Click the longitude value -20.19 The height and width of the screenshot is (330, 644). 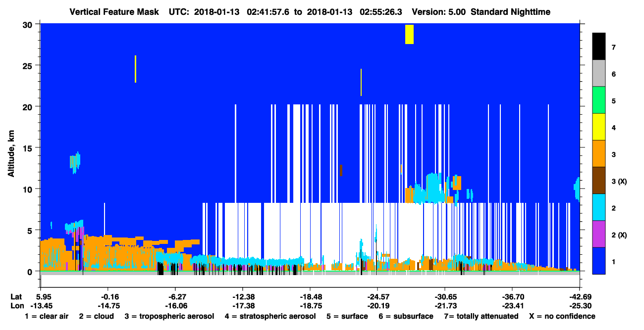coord(377,306)
